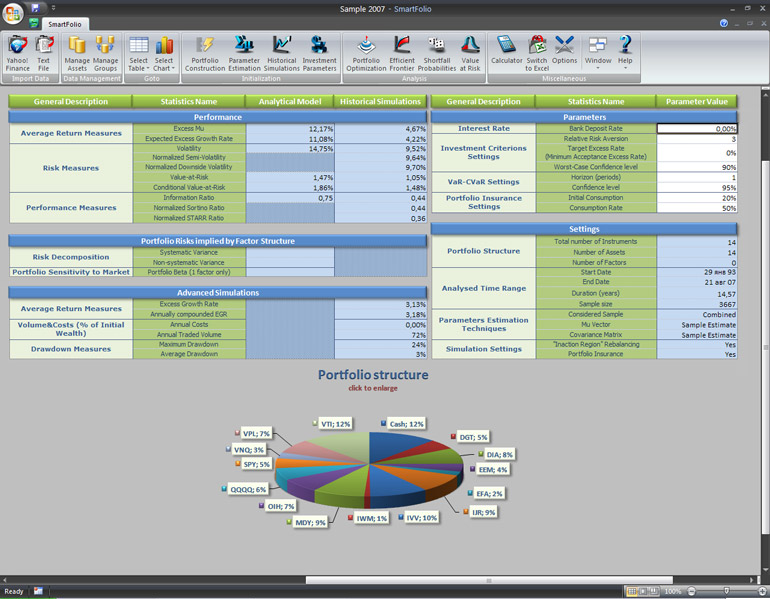Open Yahoo! Finance import

[x=18, y=54]
